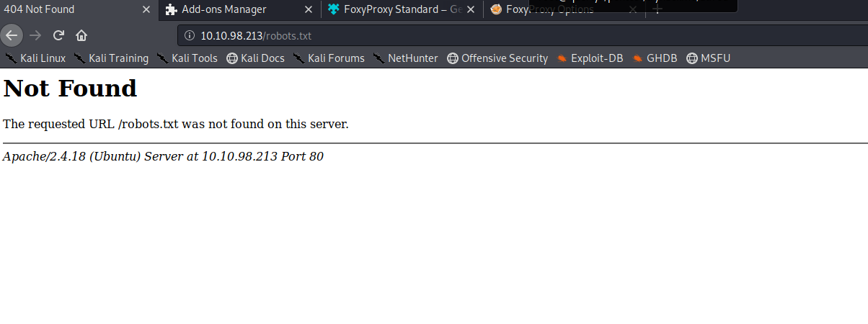Click the Not Found heading
Screen dimensions: 868x324
[70, 89]
